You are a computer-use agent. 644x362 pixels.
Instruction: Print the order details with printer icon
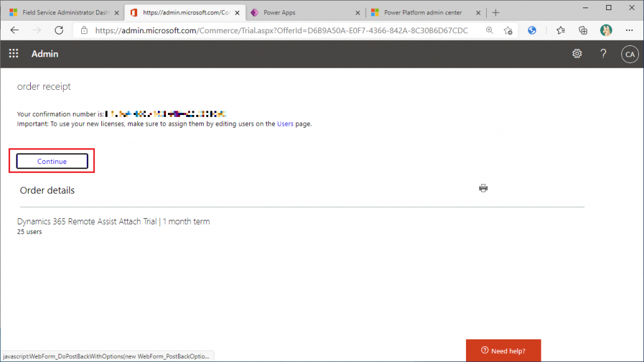pyautogui.click(x=484, y=188)
